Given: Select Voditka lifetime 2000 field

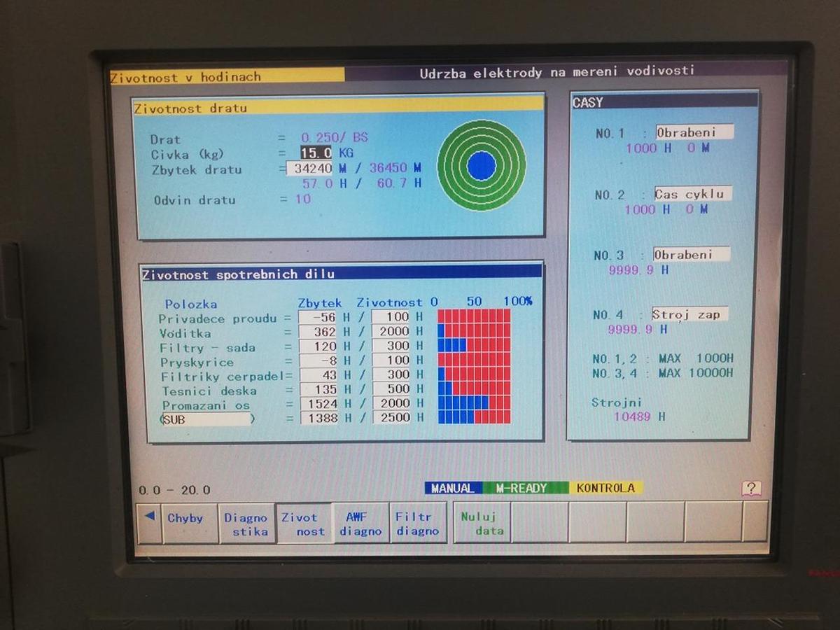Looking at the screenshot, I should pyautogui.click(x=391, y=332).
